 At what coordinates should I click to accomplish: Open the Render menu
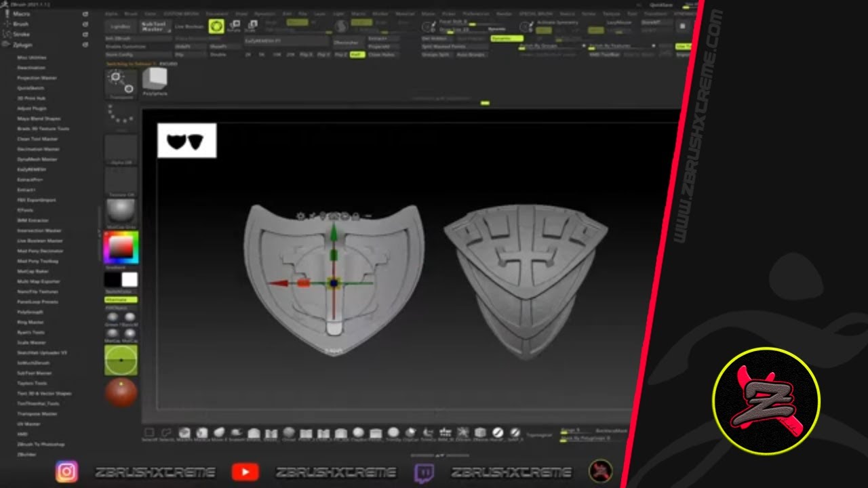click(504, 14)
